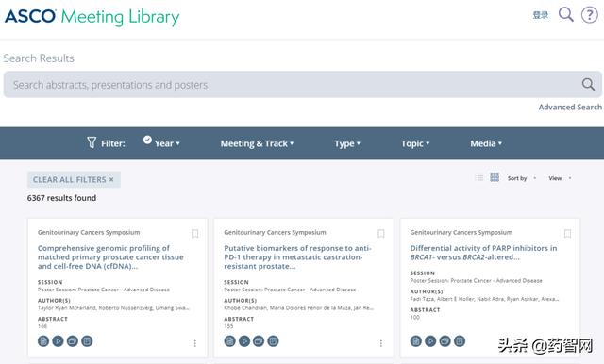Click fourth media icon on PARP inhibitors card
The image size is (604, 364).
460,341
